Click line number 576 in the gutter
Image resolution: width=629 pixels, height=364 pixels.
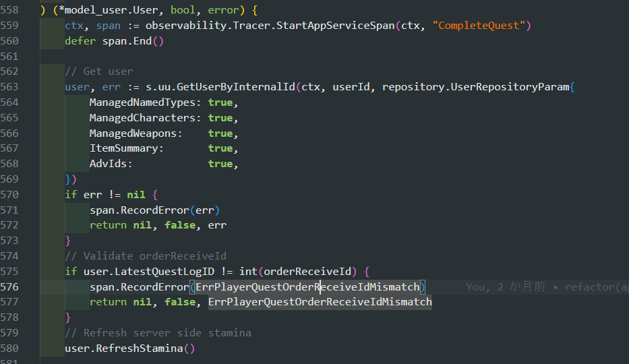pyautogui.click(x=9, y=287)
